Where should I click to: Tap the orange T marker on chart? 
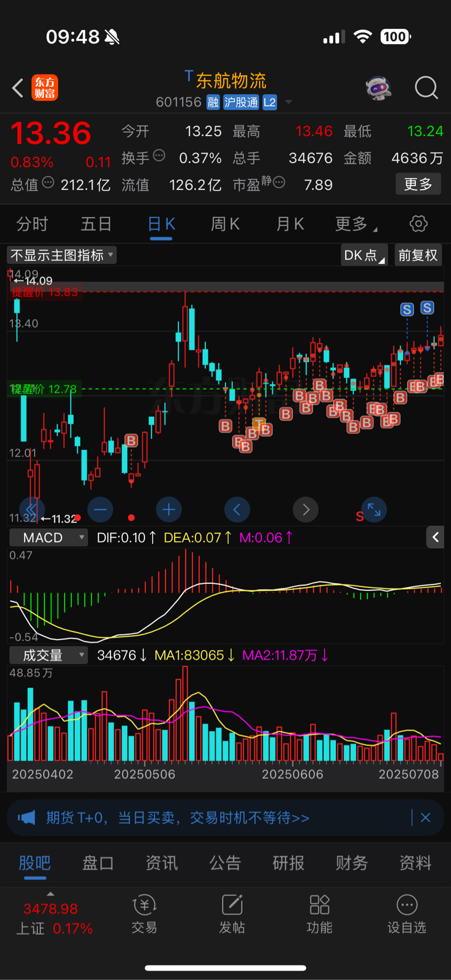[x=259, y=423]
